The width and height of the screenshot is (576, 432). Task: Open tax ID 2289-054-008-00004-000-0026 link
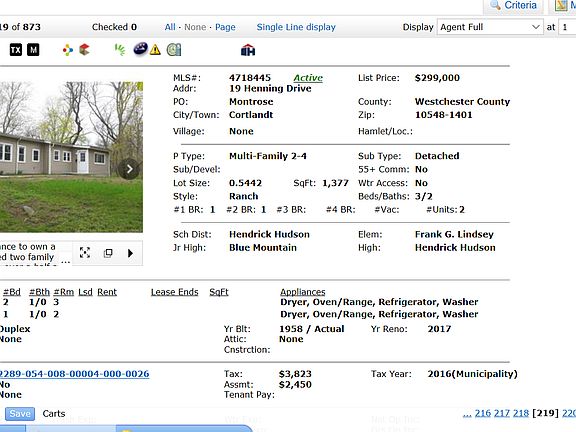click(75, 374)
